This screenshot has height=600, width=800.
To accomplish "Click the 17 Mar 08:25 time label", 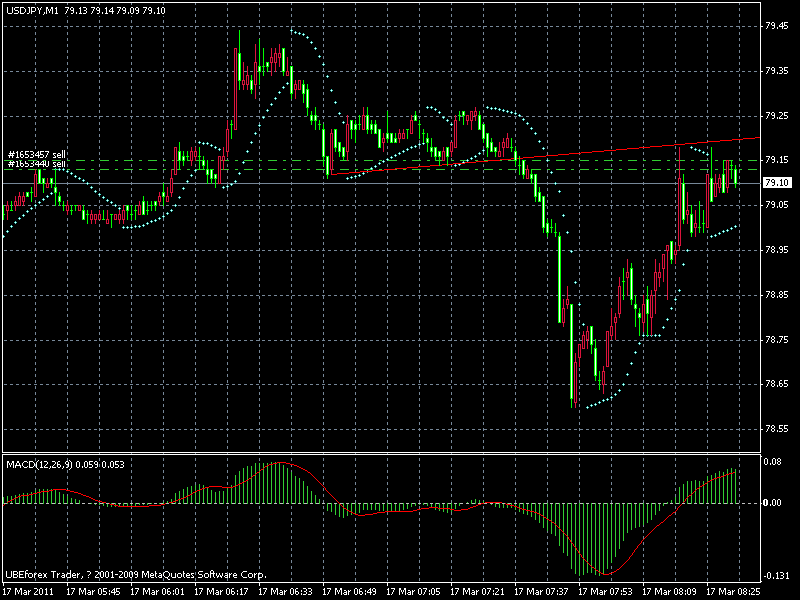I will [734, 592].
